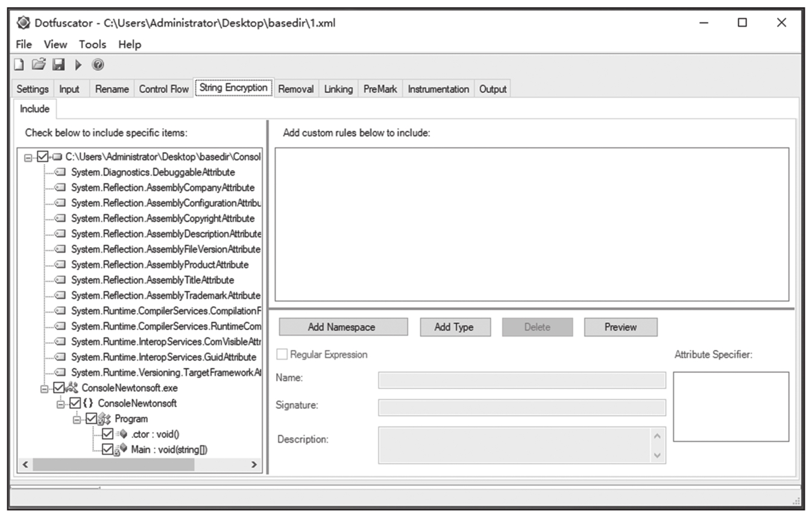Toggle checkbox for ConsoleNewtonsoft namespace

(x=75, y=403)
